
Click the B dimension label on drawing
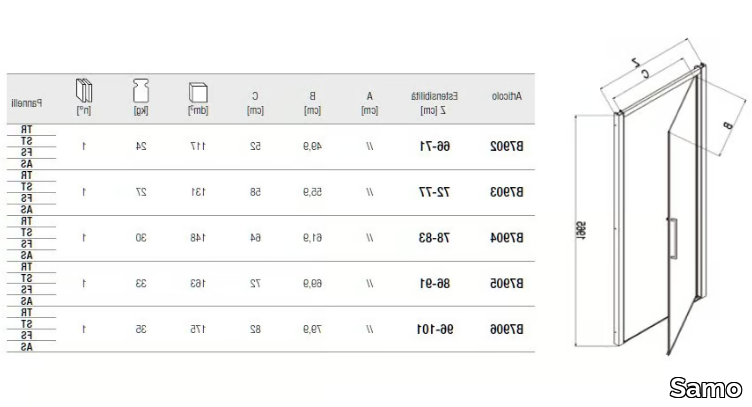728,126
